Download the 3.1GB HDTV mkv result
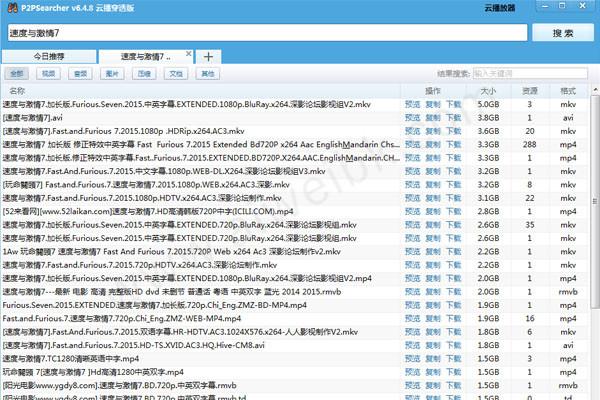 pos(454,198)
